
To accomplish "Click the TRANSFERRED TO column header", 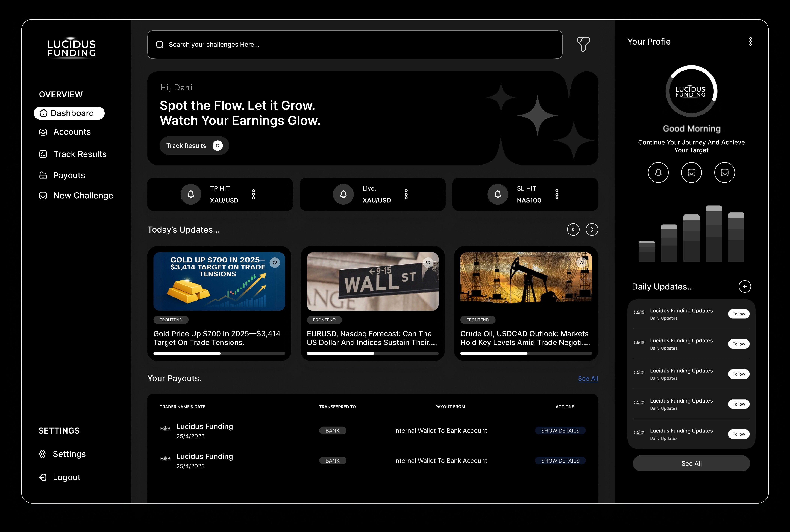I will pyautogui.click(x=337, y=407).
